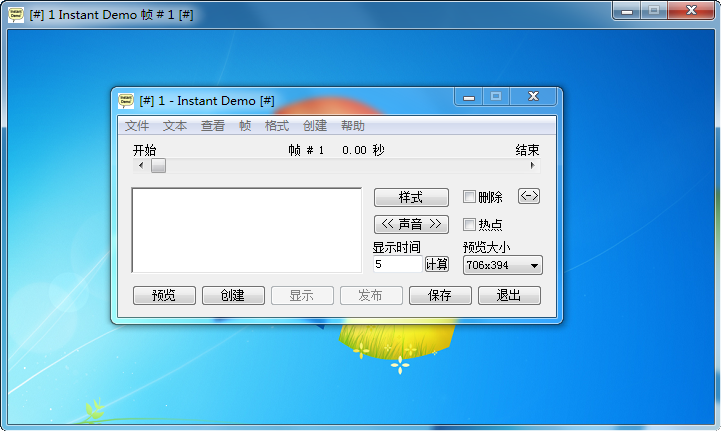The image size is (722, 432).
Task: Toggle the 删除 checkbox
Action: click(x=470, y=198)
